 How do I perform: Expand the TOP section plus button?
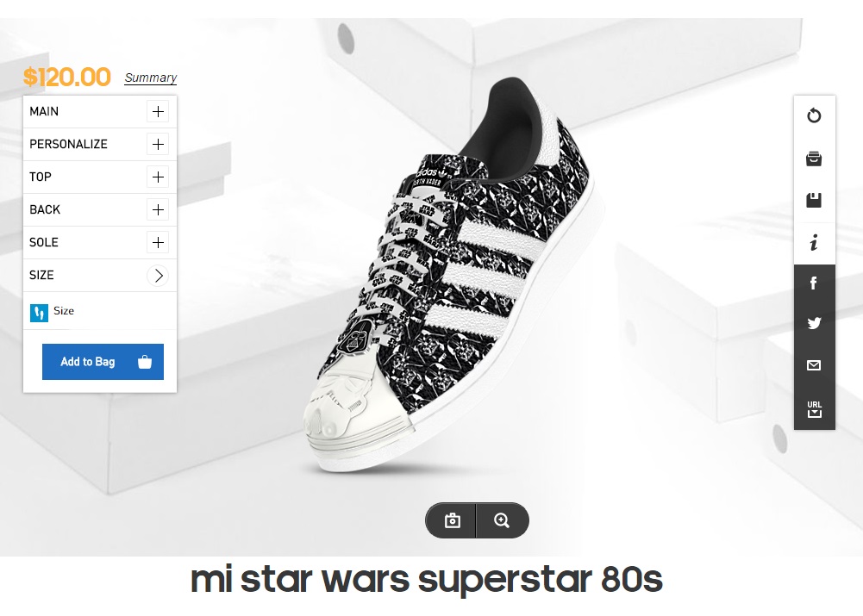[x=158, y=177]
